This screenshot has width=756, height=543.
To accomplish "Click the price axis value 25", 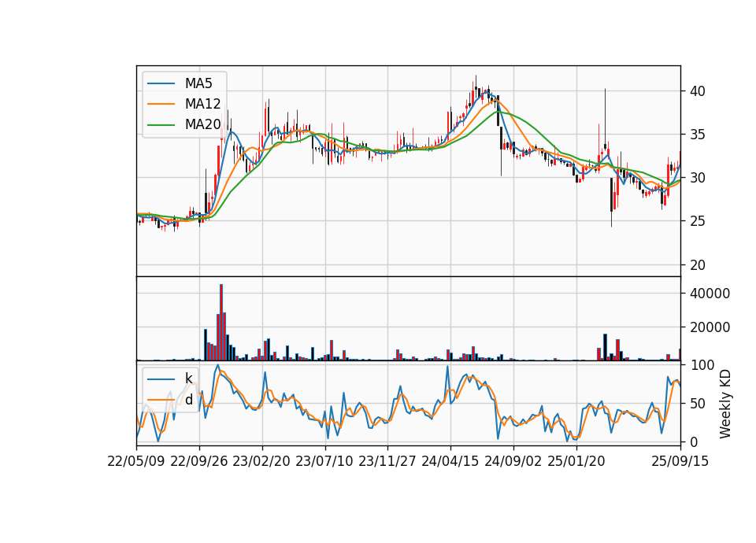I will pyautogui.click(x=697, y=221).
